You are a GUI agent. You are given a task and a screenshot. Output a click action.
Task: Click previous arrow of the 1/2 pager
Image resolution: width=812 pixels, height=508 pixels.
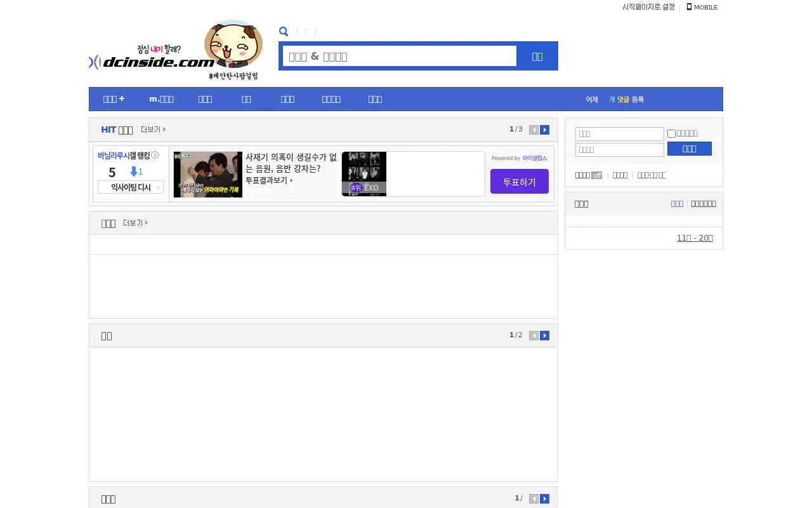[534, 335]
